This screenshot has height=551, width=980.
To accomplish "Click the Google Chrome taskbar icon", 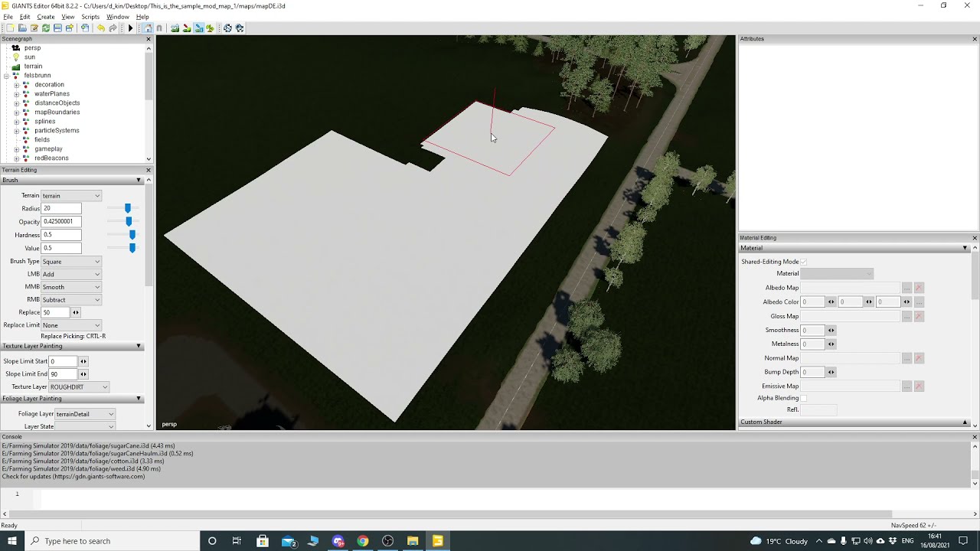I will 363,541.
